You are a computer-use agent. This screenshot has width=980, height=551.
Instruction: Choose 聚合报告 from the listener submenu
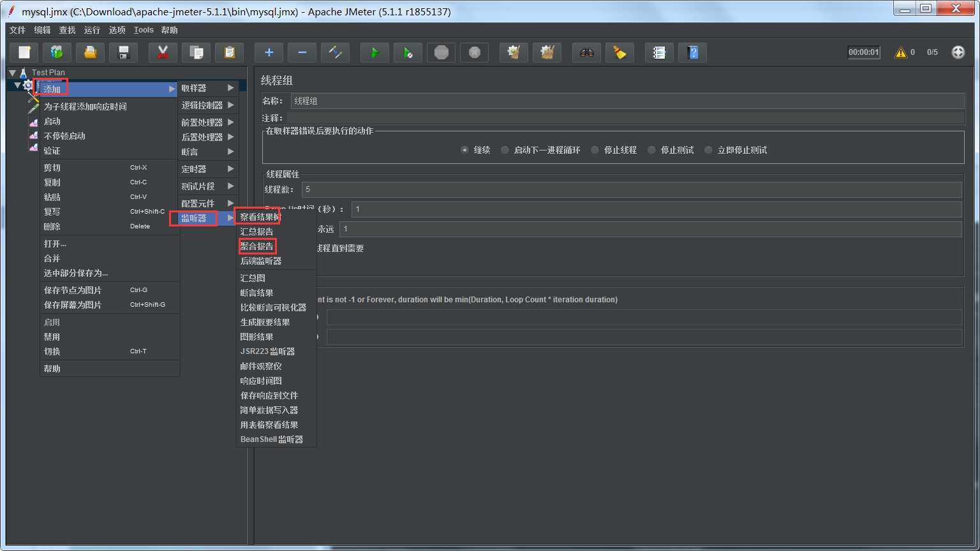[x=256, y=246]
